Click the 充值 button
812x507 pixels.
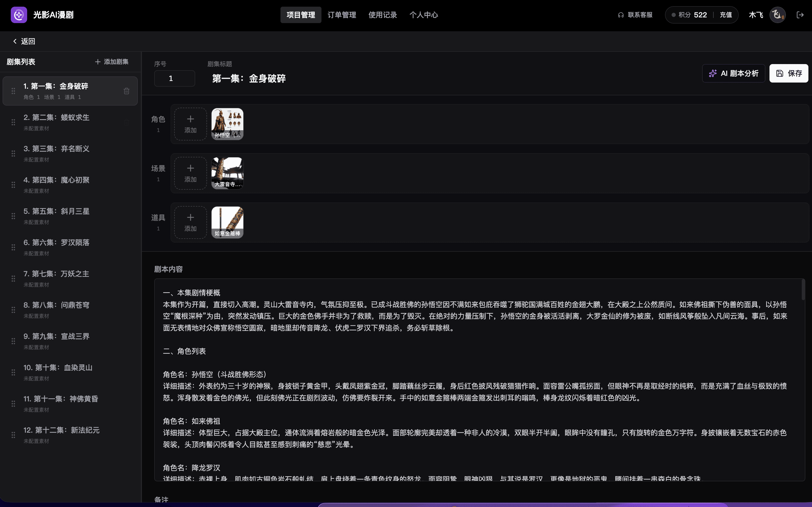pos(726,15)
